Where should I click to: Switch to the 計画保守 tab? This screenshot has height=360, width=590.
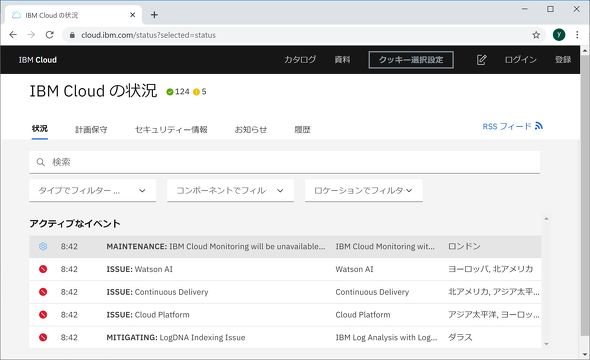click(x=91, y=129)
